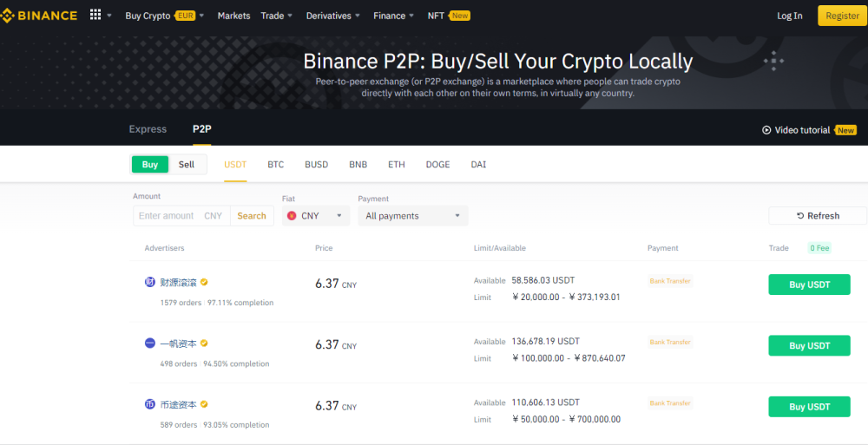This screenshot has width=868, height=445.
Task: Buy USDT from 一帆资本 row
Action: [x=809, y=345]
